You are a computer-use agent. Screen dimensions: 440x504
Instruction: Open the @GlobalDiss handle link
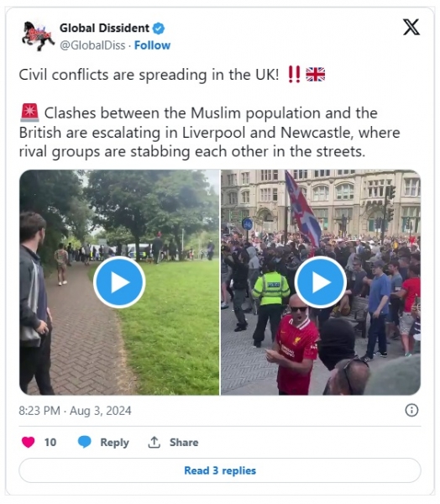(x=92, y=45)
